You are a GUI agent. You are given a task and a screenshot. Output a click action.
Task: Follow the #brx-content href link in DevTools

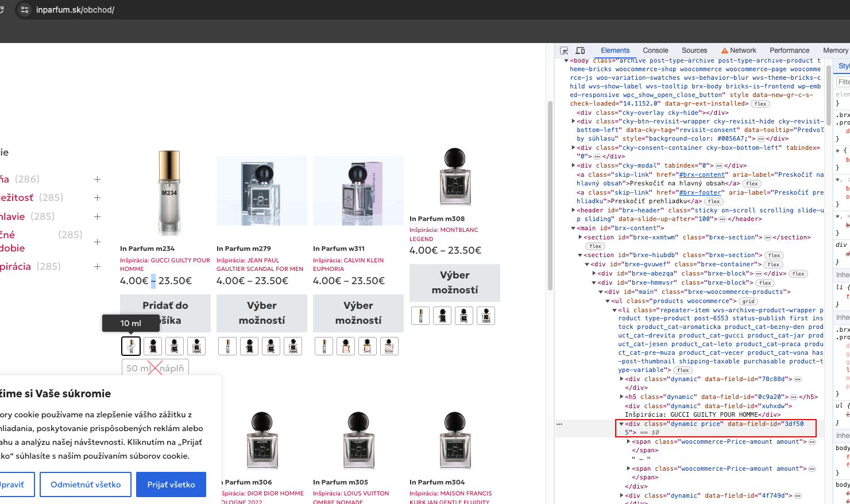702,175
